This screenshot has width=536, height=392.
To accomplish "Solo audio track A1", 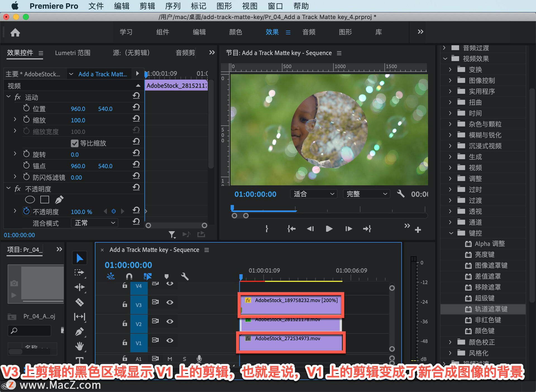I will coord(184,359).
